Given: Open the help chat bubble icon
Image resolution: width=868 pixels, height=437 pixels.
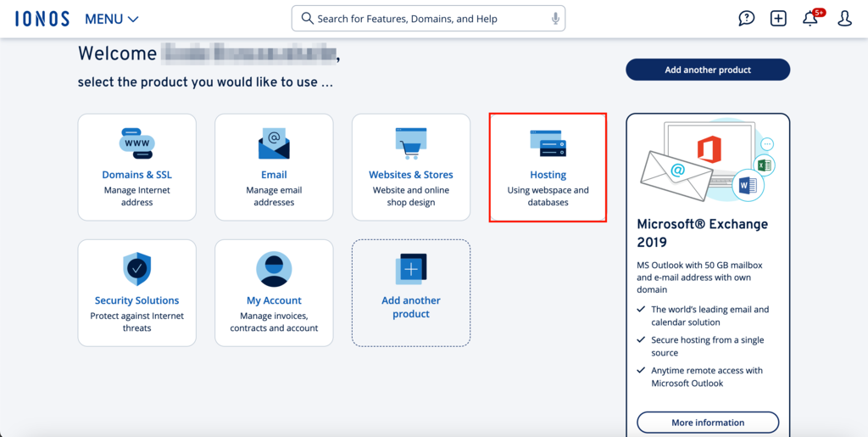Looking at the screenshot, I should pos(746,19).
